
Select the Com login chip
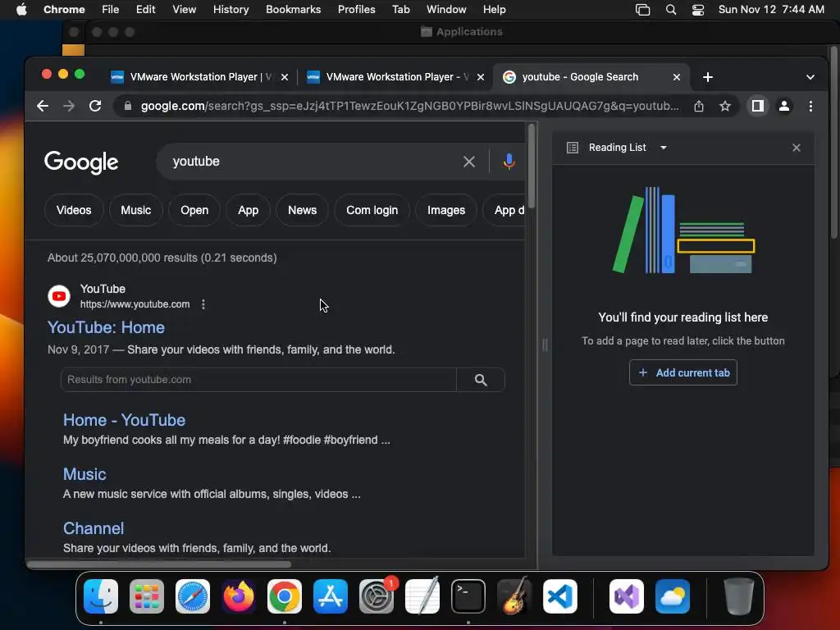[372, 210]
